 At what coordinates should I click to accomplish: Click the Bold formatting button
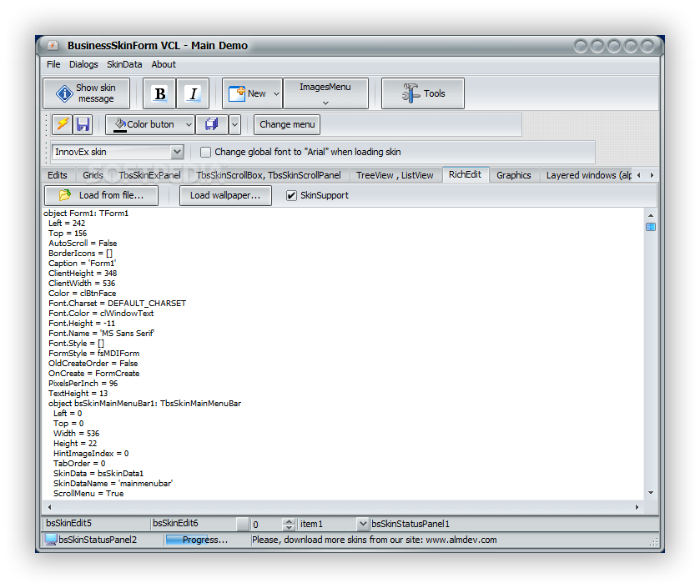(x=159, y=93)
